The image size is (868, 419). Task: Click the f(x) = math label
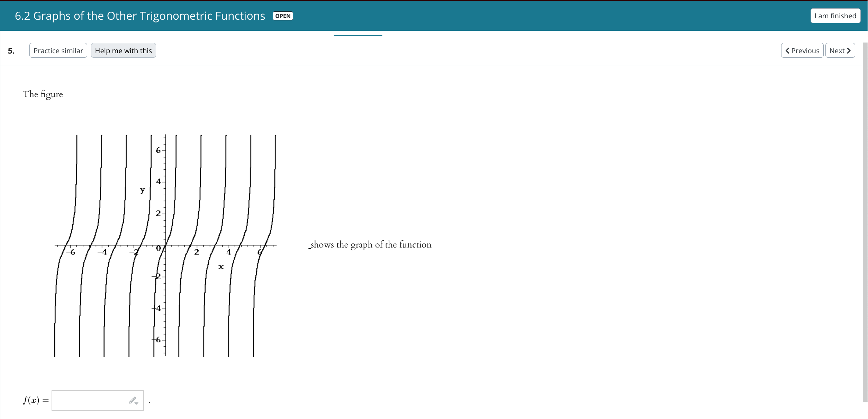[36, 400]
